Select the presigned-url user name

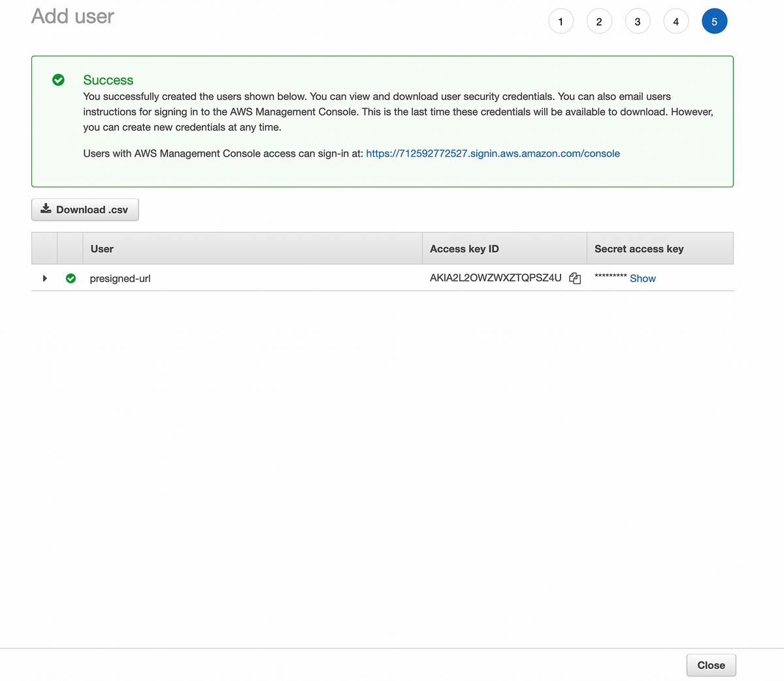120,278
